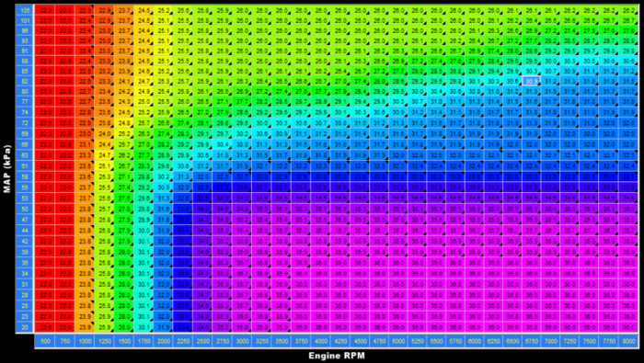Select the 28.6 cell at 74 kPa, 3000 RPM

[x=241, y=112]
